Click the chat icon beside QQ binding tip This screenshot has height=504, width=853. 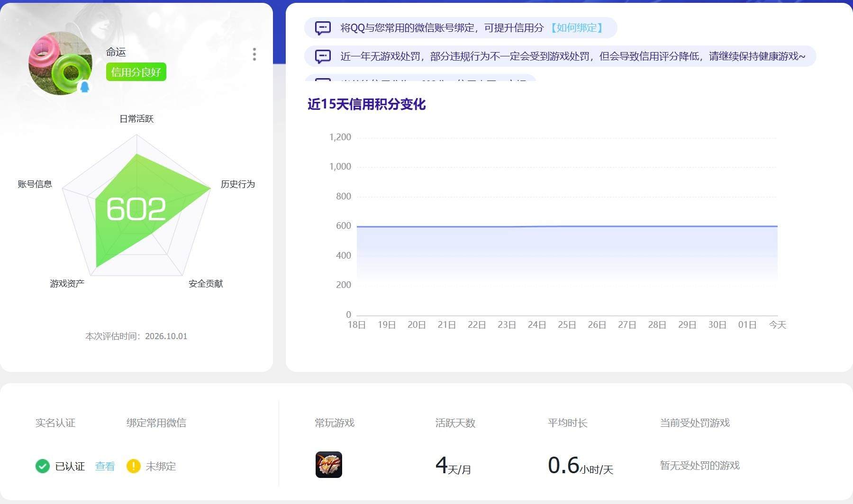(x=323, y=28)
